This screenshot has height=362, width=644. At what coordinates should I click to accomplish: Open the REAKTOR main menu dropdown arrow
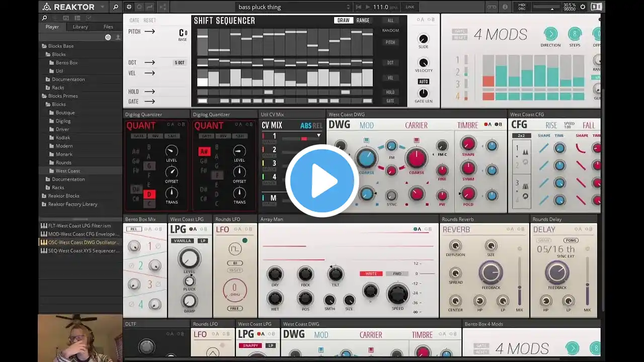click(102, 7)
